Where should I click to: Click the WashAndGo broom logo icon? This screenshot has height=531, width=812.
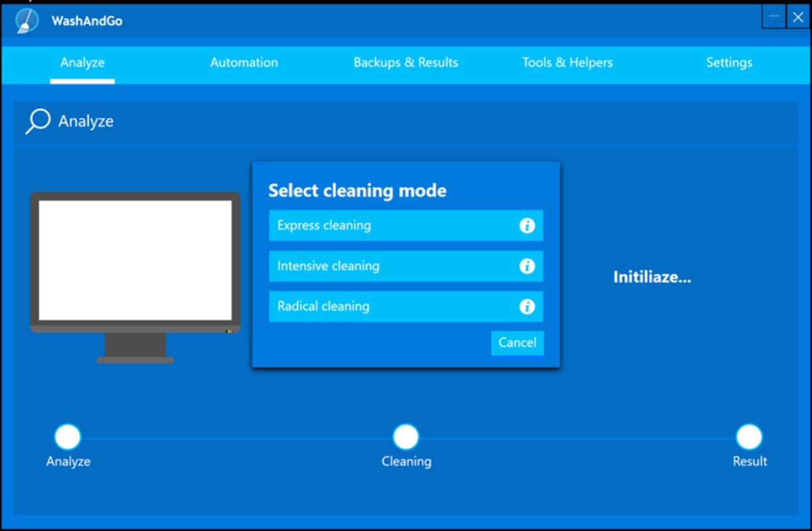coord(27,21)
